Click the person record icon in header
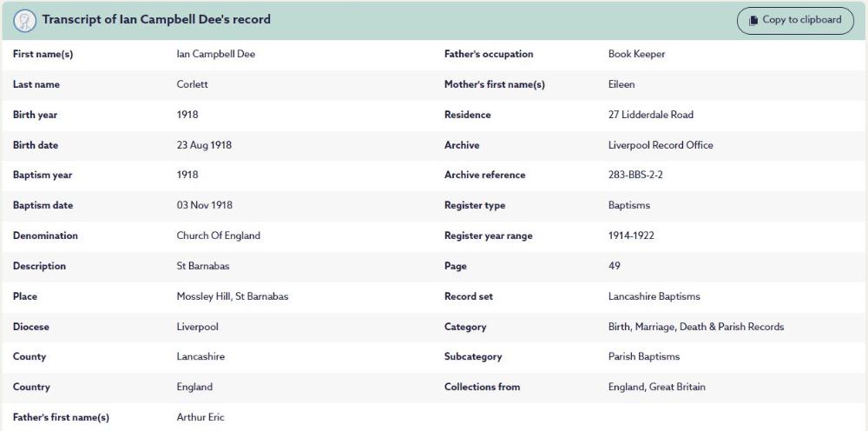 pos(25,20)
